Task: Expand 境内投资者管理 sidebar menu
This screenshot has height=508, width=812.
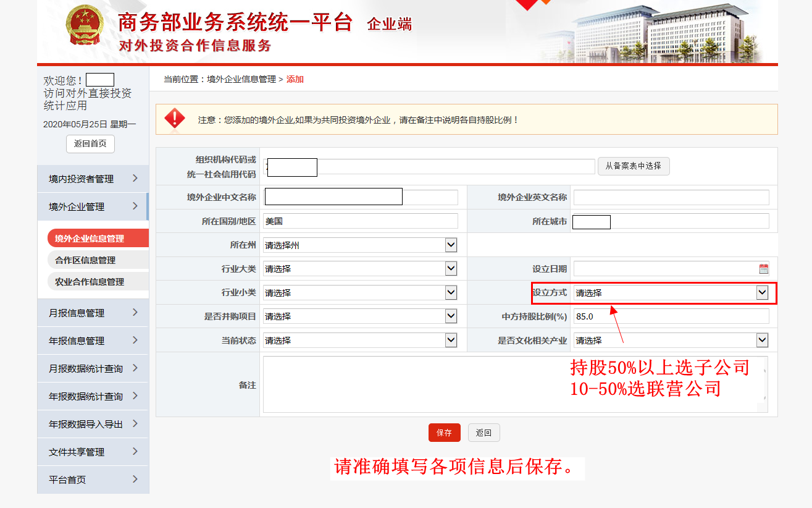Action: pos(93,179)
